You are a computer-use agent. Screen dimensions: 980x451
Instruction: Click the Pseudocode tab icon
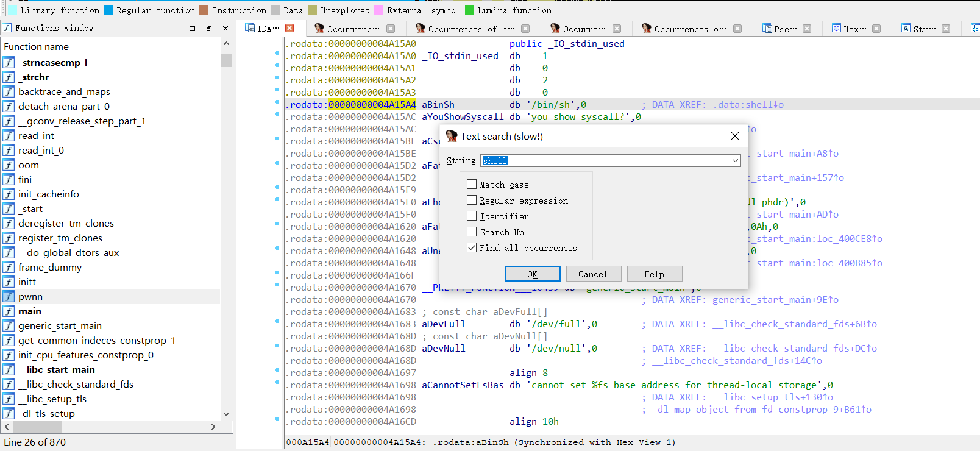(x=767, y=28)
